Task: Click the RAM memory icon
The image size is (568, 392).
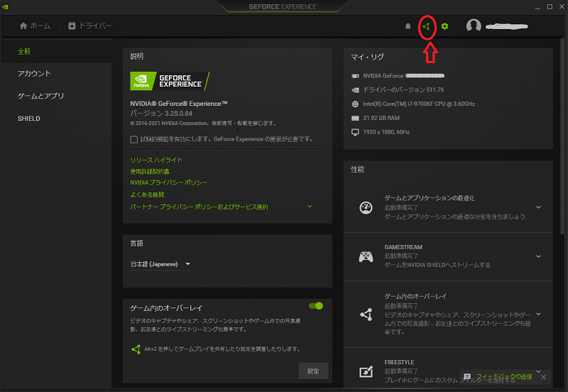Action: (356, 118)
